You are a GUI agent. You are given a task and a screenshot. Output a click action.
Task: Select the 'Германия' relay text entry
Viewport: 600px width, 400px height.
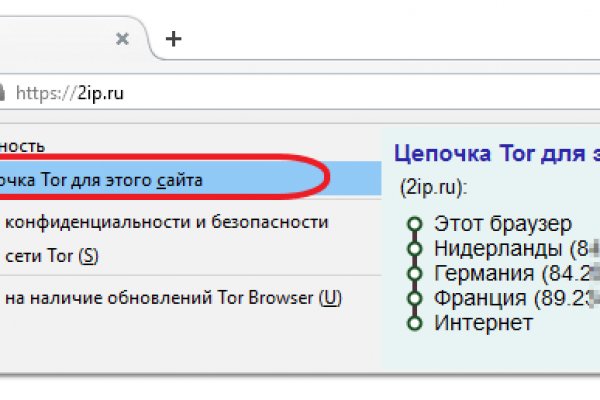[495, 272]
